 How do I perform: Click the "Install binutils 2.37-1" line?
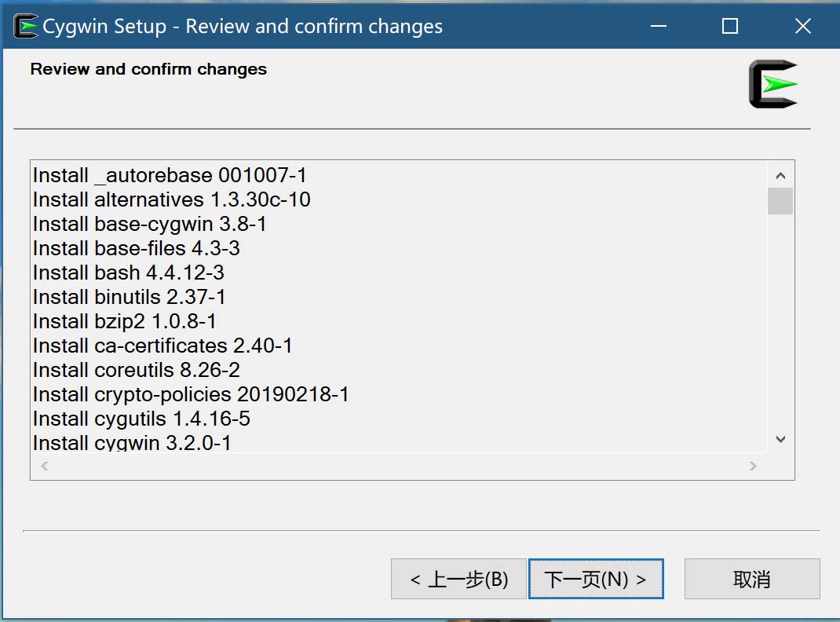click(x=130, y=297)
